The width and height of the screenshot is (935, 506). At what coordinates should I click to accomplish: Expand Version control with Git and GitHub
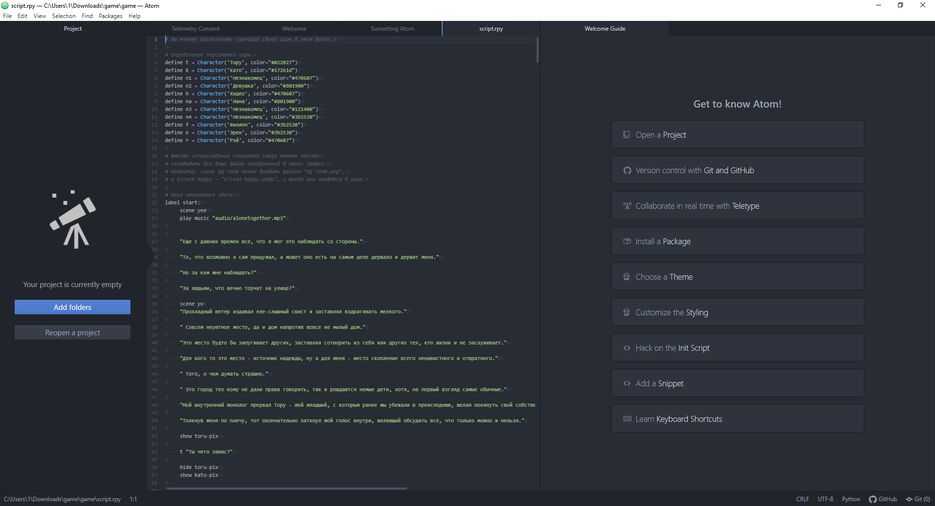point(737,170)
